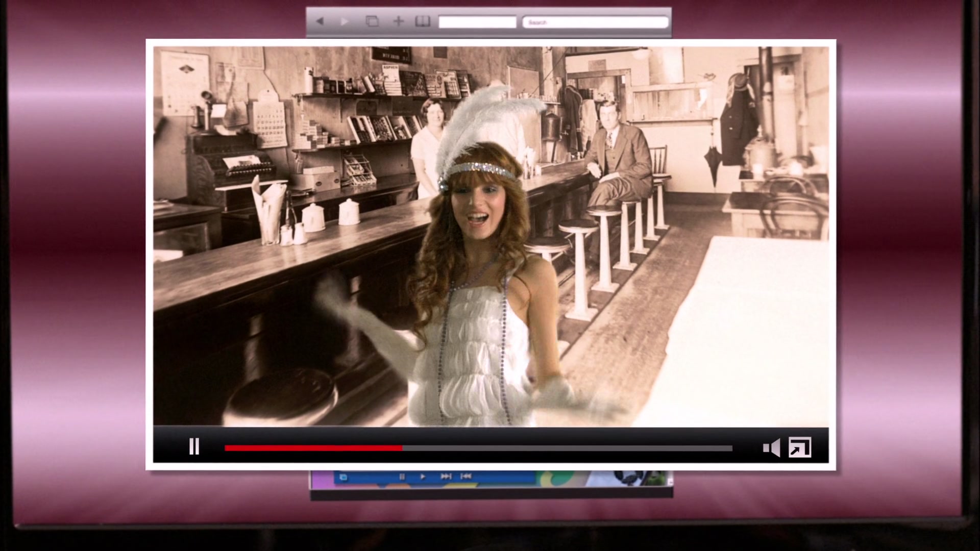Image resolution: width=980 pixels, height=551 pixels.
Task: Click the pause icon in the background player
Action: (x=402, y=477)
